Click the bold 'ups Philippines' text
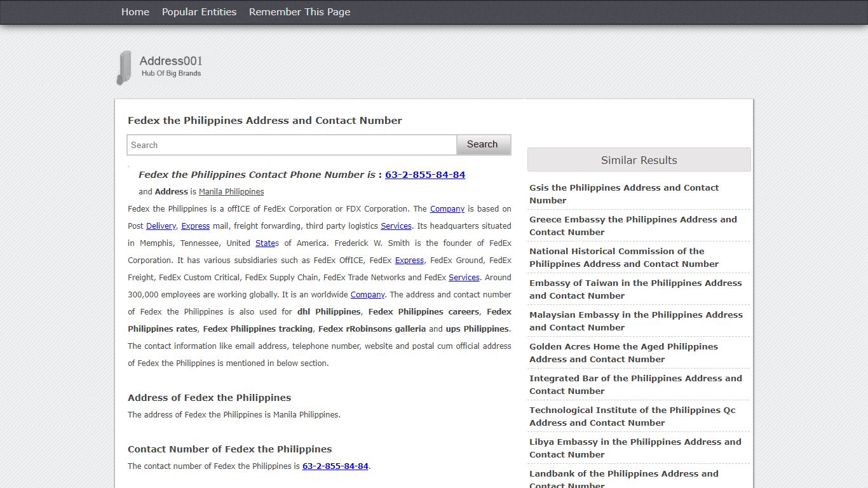 click(477, 329)
